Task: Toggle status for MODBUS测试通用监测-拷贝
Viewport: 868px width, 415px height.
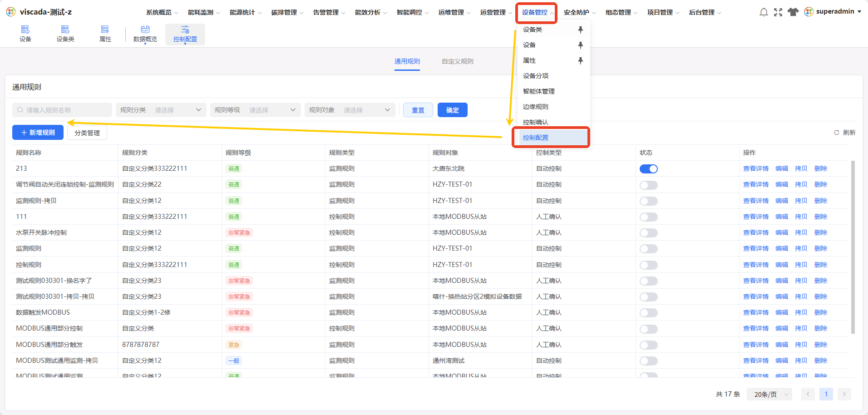Action: (649, 361)
